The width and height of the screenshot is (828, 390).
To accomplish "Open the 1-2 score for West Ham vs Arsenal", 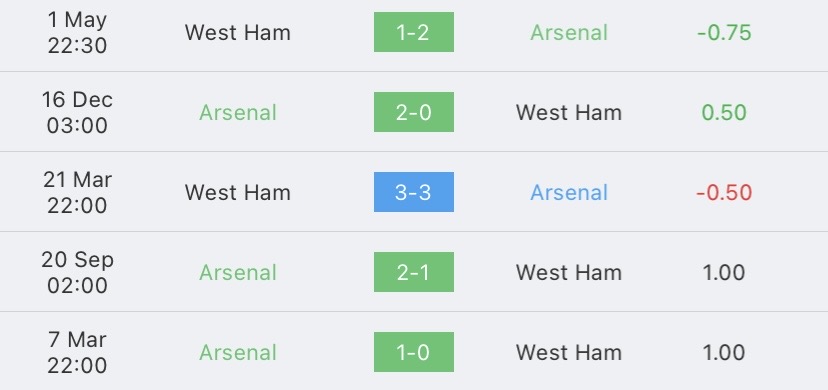I will (413, 32).
